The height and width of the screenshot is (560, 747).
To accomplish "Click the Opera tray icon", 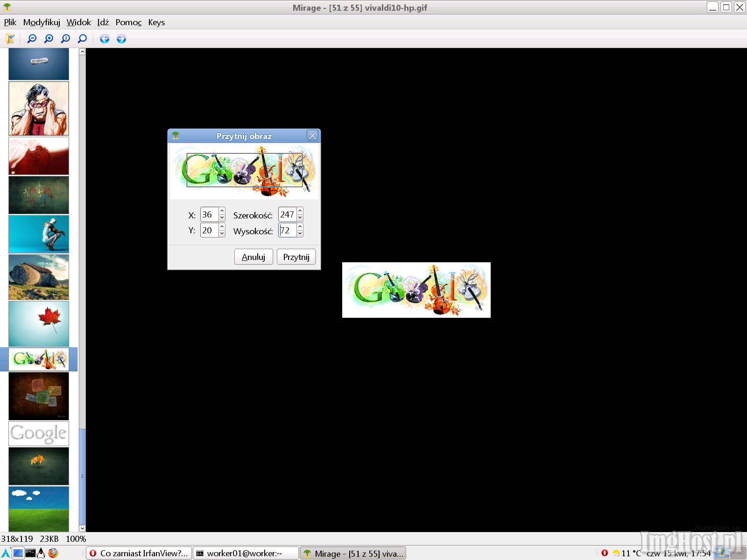I will [605, 553].
